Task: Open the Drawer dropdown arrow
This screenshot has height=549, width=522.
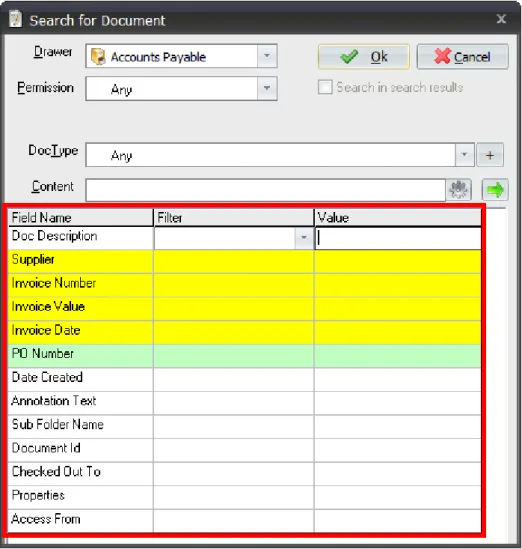Action: tap(267, 56)
